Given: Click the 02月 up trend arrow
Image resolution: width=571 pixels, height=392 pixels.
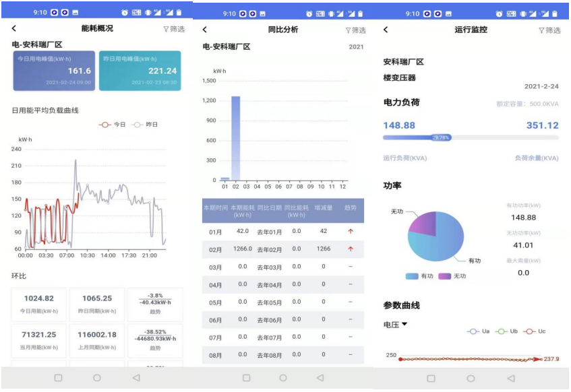Looking at the screenshot, I should point(351,249).
